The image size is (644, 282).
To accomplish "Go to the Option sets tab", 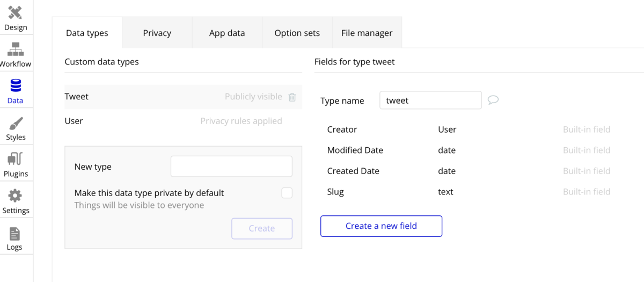I will pos(297,33).
